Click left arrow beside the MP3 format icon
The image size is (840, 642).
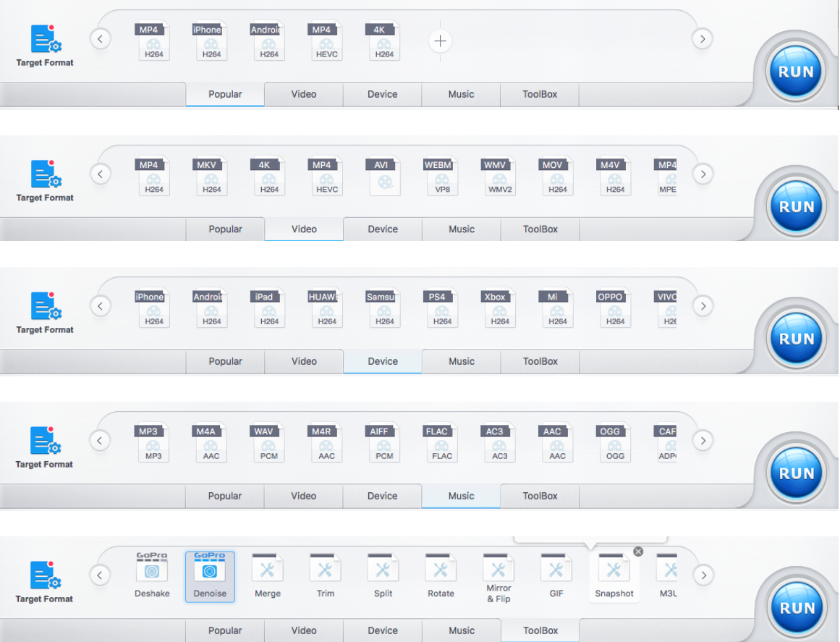[100, 441]
